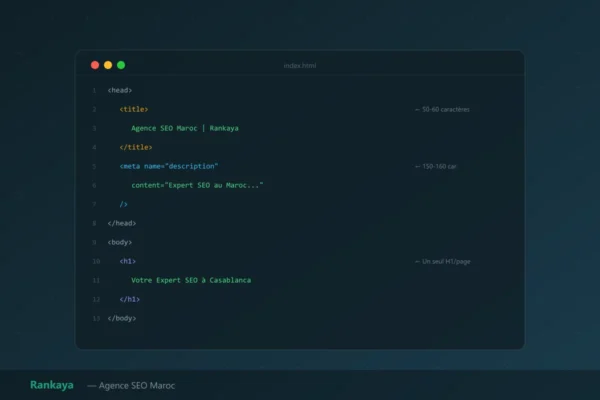Click the self-closing /> on line 7

tap(123, 204)
